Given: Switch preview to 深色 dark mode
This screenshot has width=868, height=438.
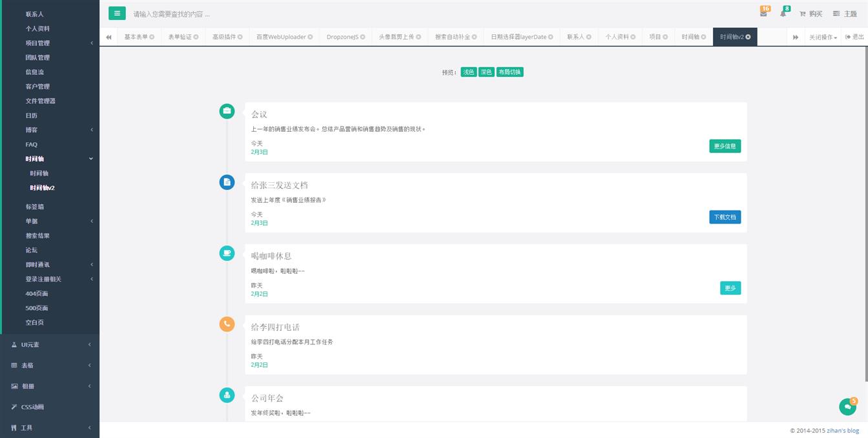Looking at the screenshot, I should click(x=486, y=72).
